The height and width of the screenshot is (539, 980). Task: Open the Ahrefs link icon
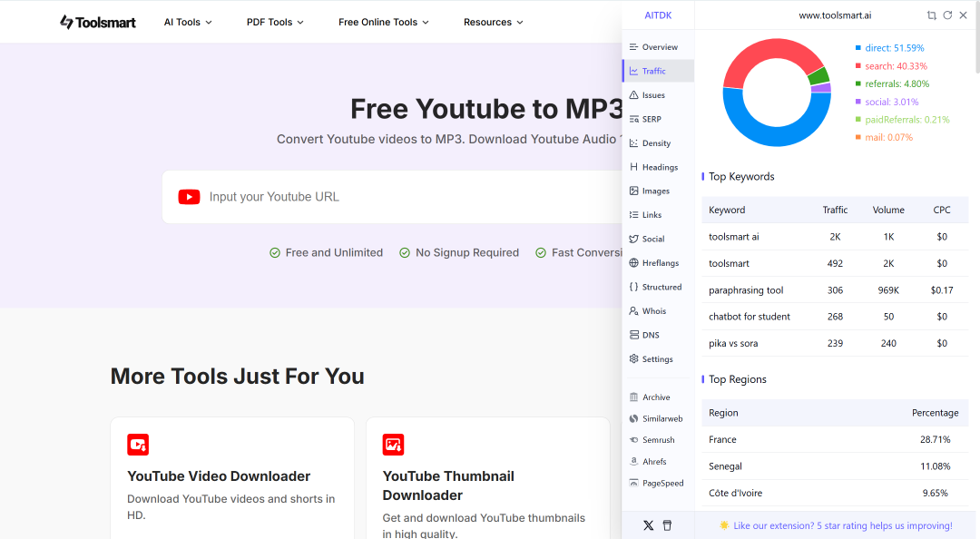(x=633, y=462)
